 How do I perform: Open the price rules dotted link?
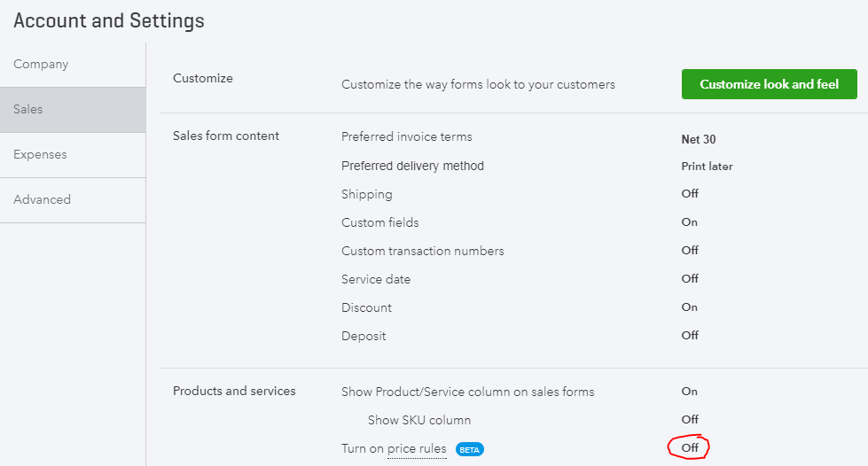pos(417,449)
